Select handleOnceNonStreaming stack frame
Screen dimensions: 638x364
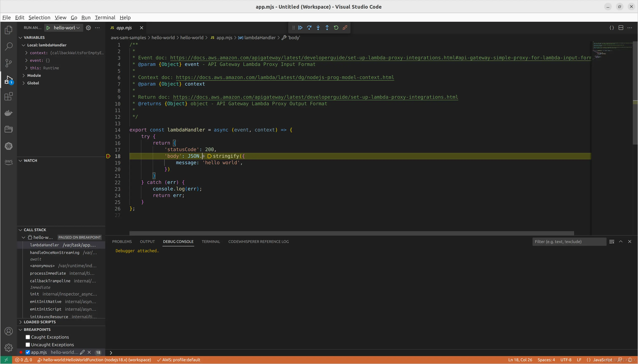tap(54, 252)
